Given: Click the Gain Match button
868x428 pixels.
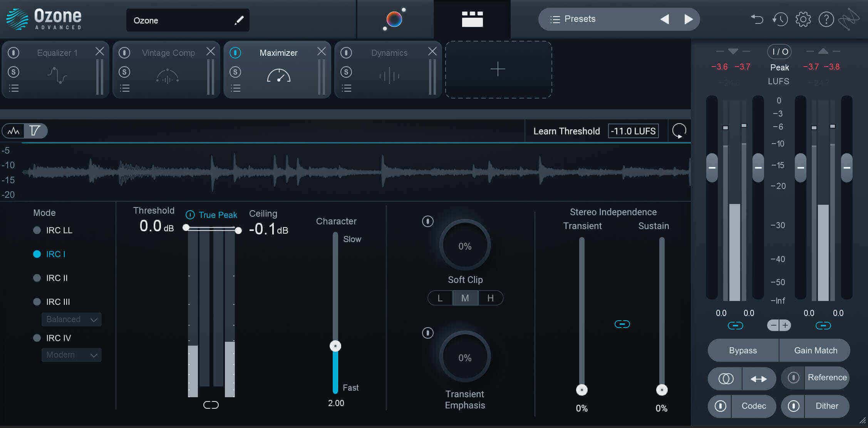Looking at the screenshot, I should (x=815, y=350).
